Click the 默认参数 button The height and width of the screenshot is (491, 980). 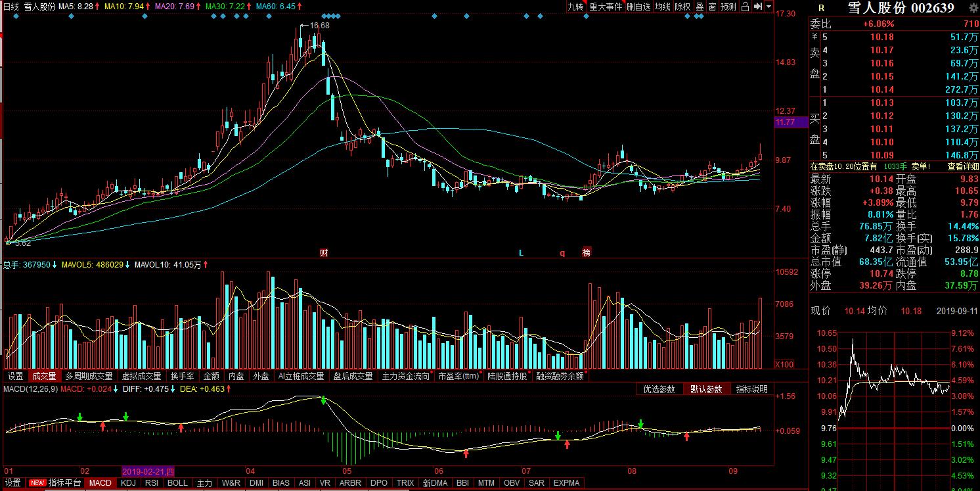point(706,389)
